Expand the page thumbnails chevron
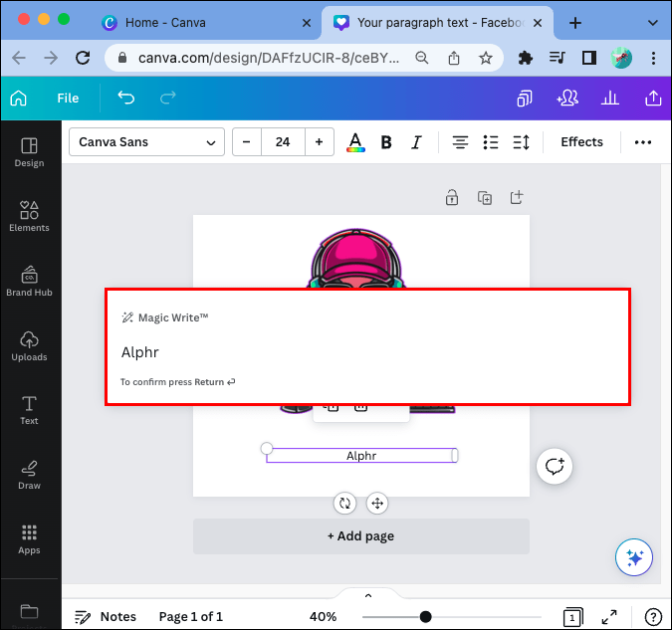Viewport: 672px width, 630px height. [x=368, y=595]
